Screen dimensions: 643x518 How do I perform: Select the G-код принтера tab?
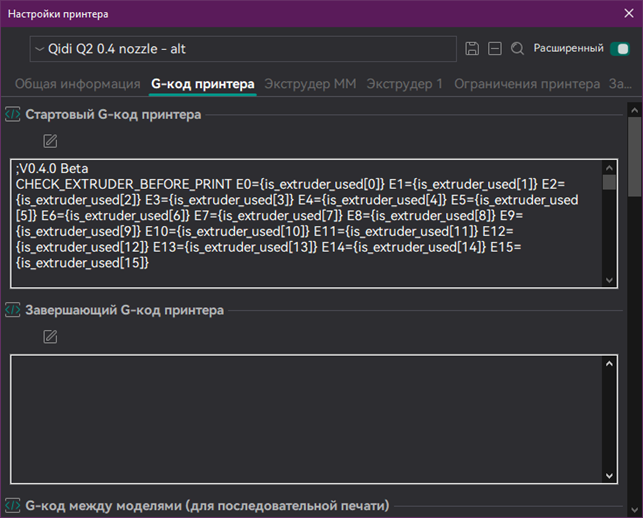[x=203, y=84]
